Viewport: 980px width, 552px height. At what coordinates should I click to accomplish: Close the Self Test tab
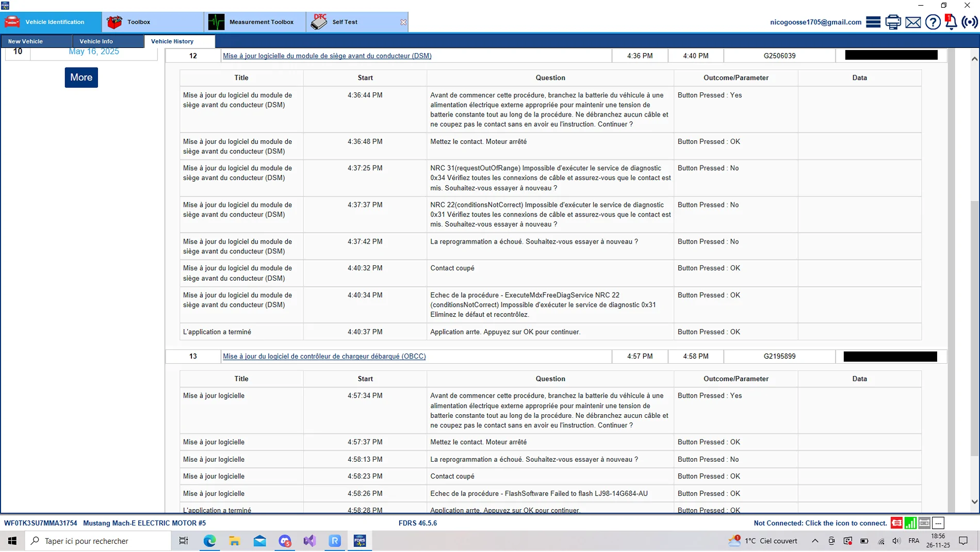tap(403, 22)
